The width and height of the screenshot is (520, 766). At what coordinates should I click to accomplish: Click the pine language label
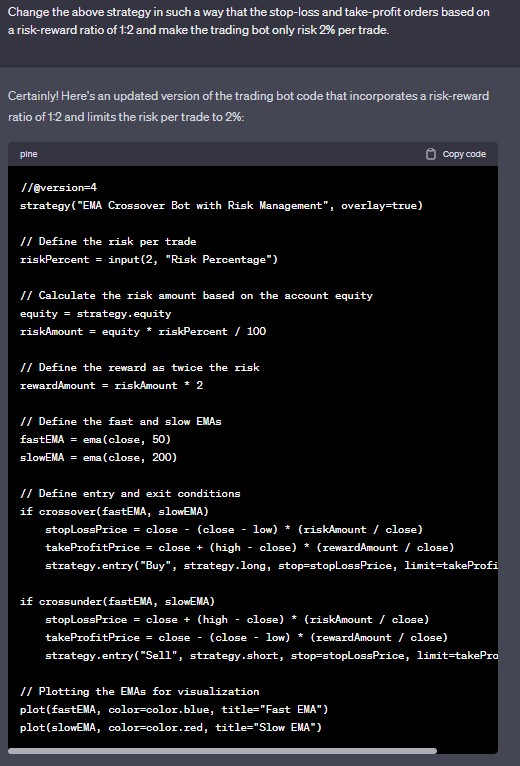coord(28,154)
